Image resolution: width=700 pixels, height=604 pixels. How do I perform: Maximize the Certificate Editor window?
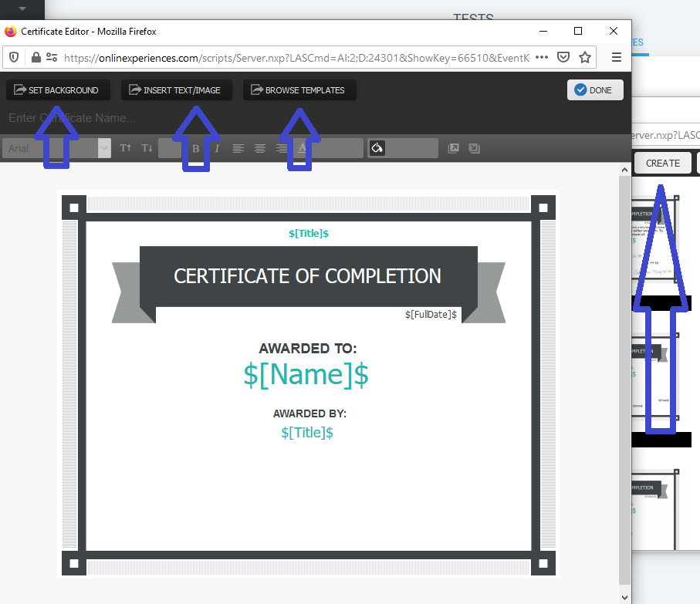578,31
